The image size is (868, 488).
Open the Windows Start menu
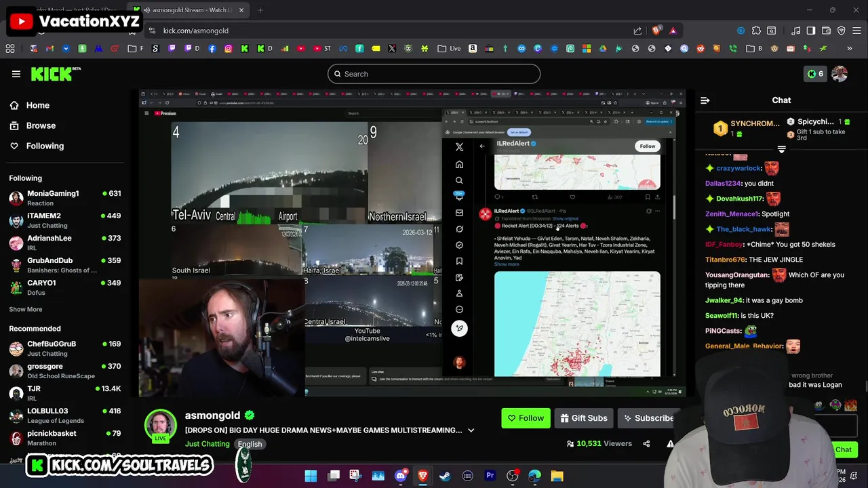click(311, 476)
